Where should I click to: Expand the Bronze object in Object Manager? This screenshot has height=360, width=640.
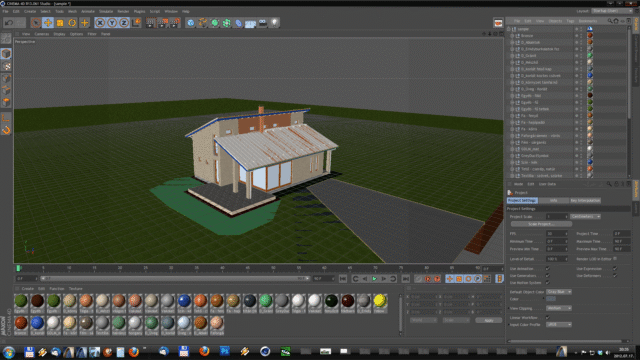pyautogui.click(x=512, y=36)
